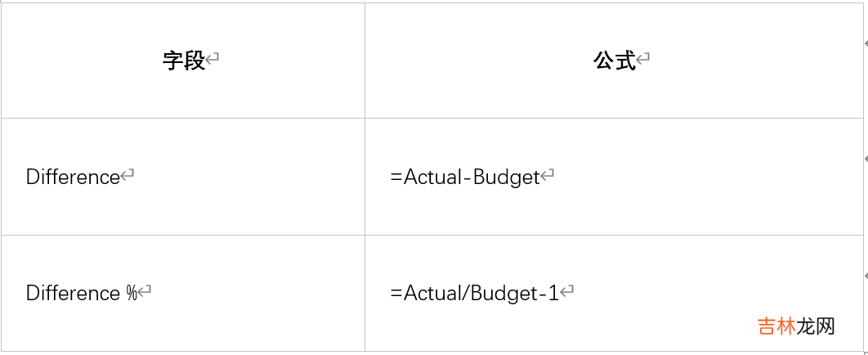
Task: Click the =Actual/Budget-1 formula text
Action: coord(475,293)
